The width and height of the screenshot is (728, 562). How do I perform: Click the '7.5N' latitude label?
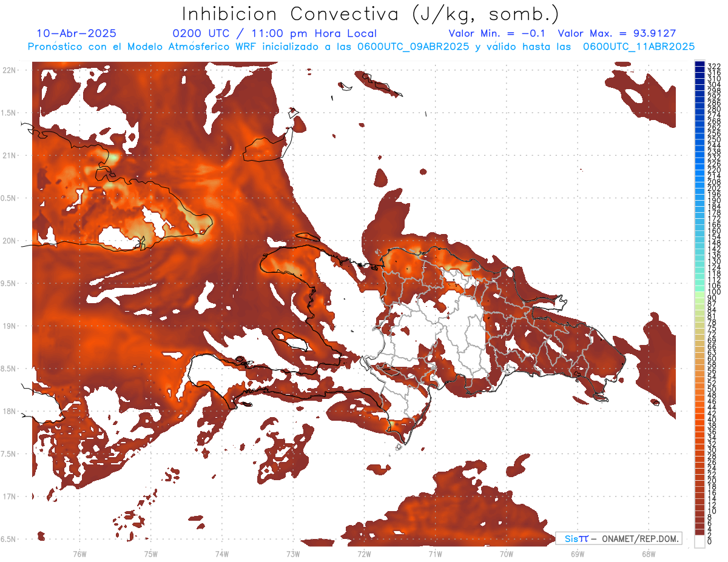pyautogui.click(x=9, y=454)
